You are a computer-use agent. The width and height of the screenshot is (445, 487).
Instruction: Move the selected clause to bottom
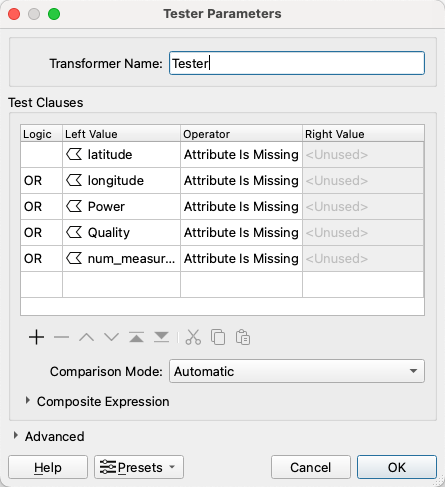pyautogui.click(x=161, y=337)
